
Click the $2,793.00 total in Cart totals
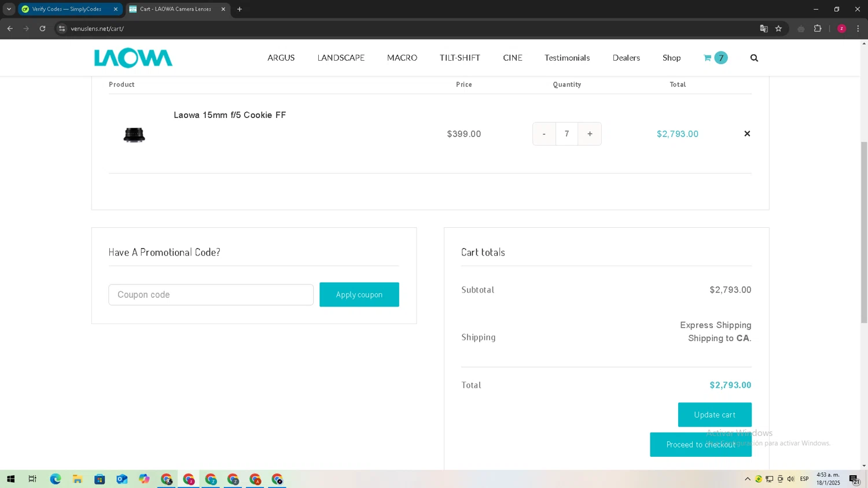click(730, 385)
